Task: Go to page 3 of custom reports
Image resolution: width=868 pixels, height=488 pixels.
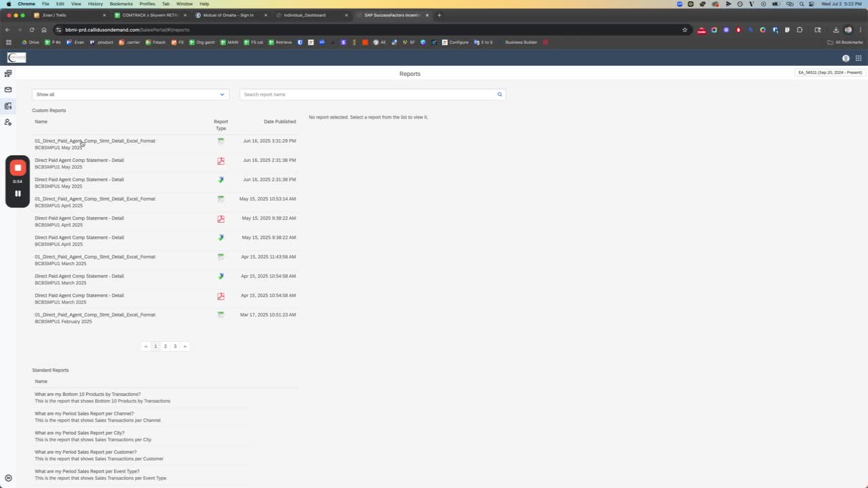Action: coord(175,346)
